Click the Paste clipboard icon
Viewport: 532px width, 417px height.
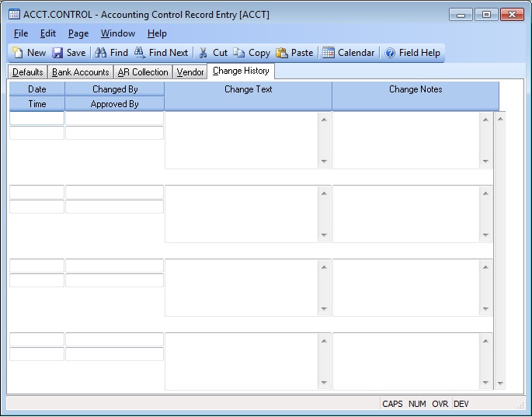[x=283, y=53]
